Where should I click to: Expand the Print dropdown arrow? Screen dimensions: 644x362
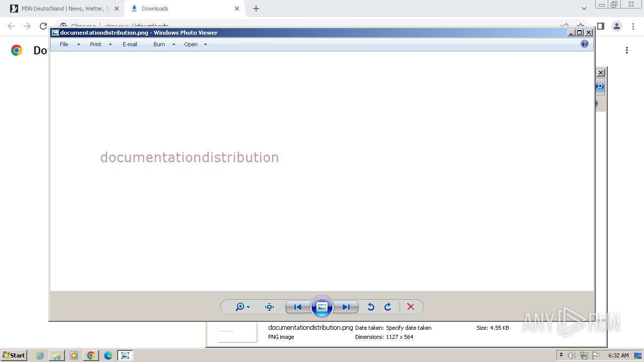click(110, 44)
